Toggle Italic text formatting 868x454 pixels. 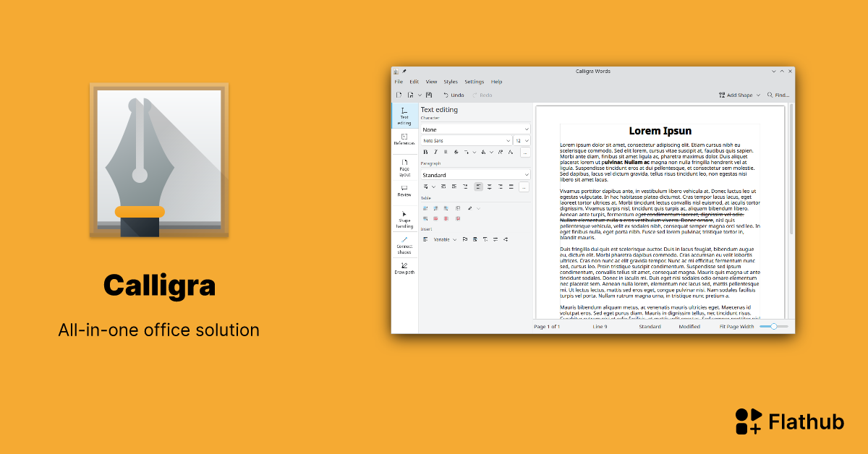coord(435,152)
